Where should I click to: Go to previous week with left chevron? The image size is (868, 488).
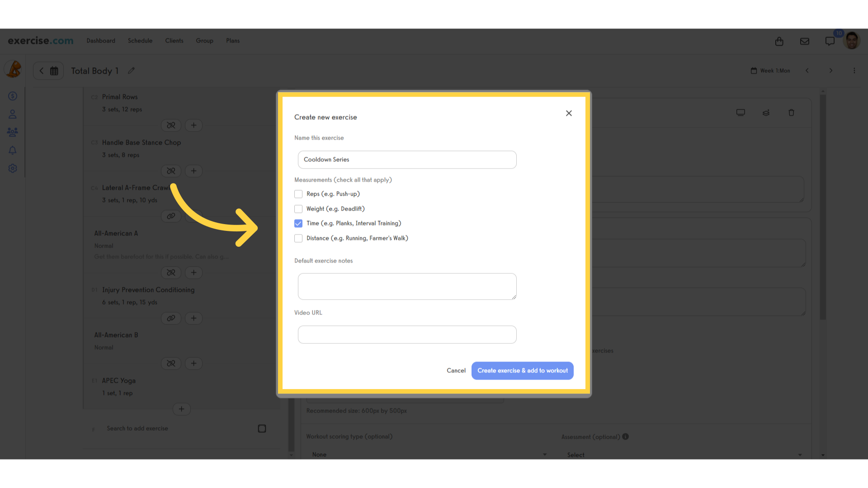click(807, 70)
